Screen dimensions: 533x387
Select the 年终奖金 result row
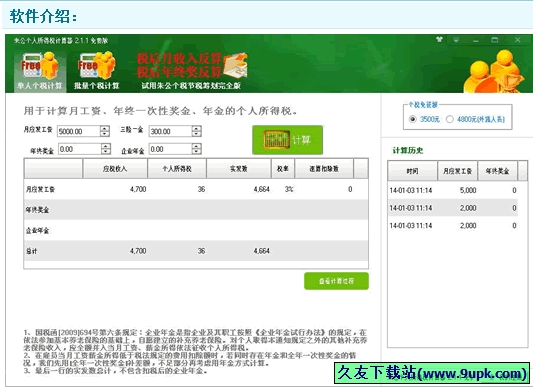(x=196, y=210)
